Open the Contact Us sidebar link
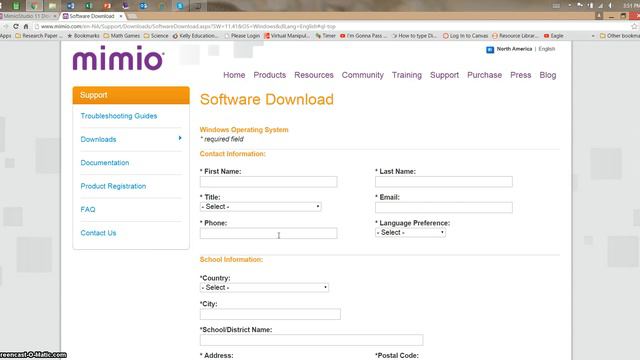Viewport: 640px width, 360px height. 98,233
